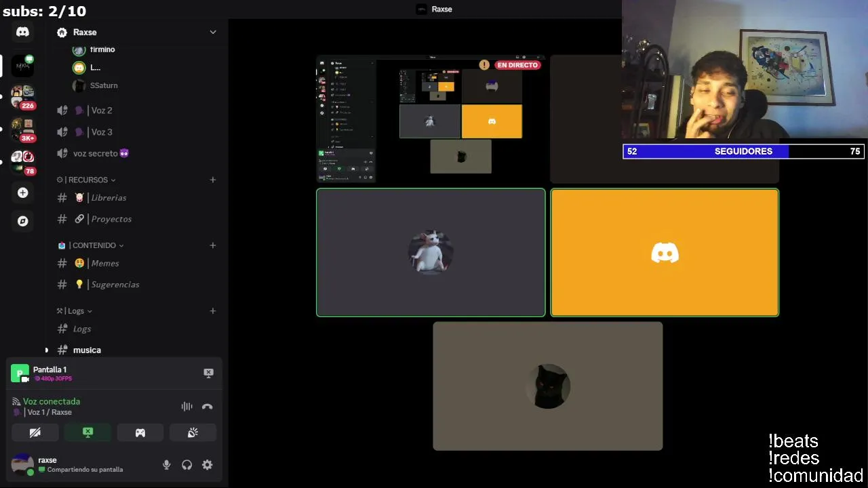The height and width of the screenshot is (488, 868).
Task: Open the soundboard icon button
Action: pyautogui.click(x=193, y=432)
